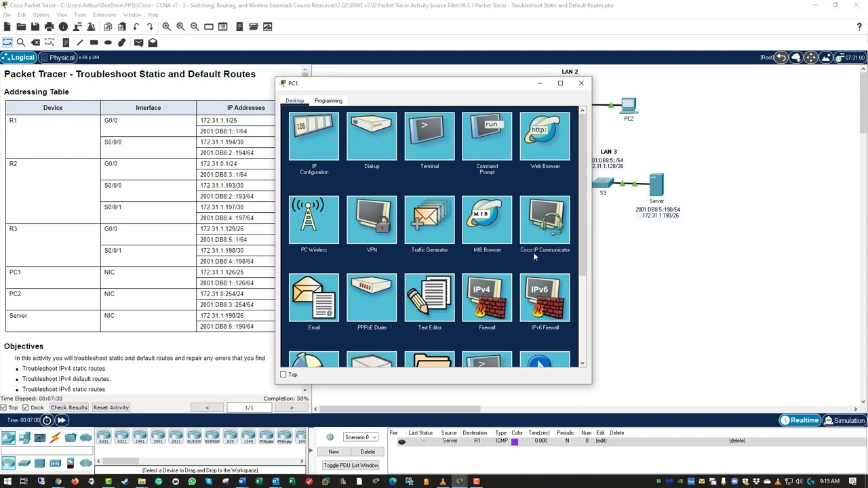Click the Print toolbar icon

point(49,26)
